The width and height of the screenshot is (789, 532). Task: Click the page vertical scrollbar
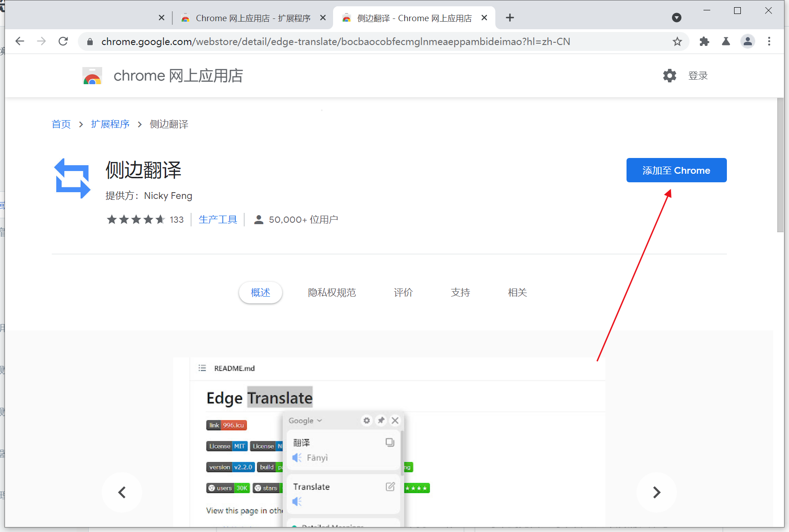coord(780,164)
